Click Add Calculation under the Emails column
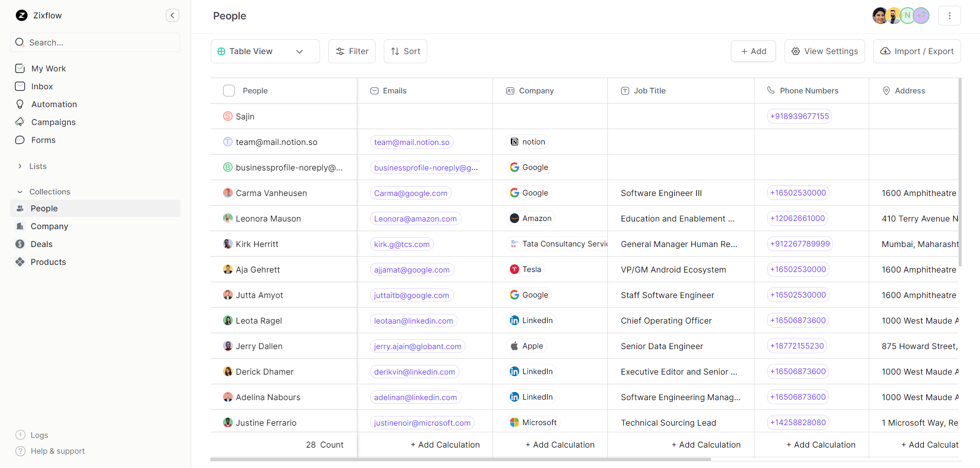This screenshot has height=468, width=980. [445, 445]
